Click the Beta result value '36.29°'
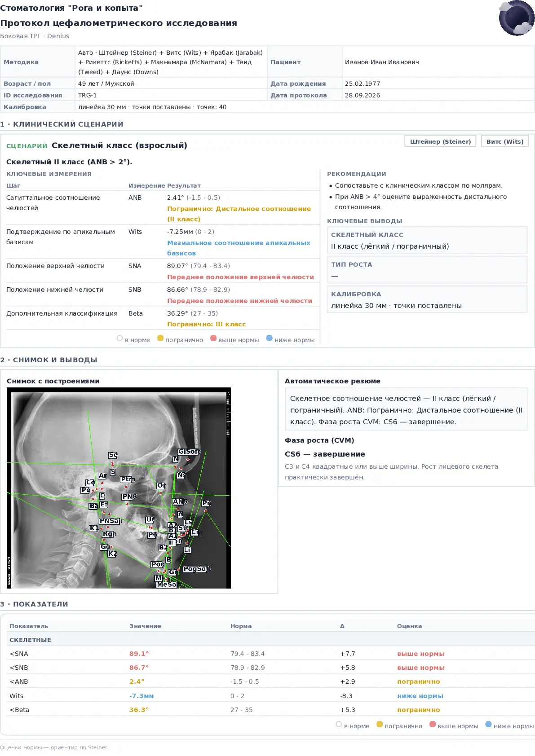The image size is (535, 756). pos(177,313)
